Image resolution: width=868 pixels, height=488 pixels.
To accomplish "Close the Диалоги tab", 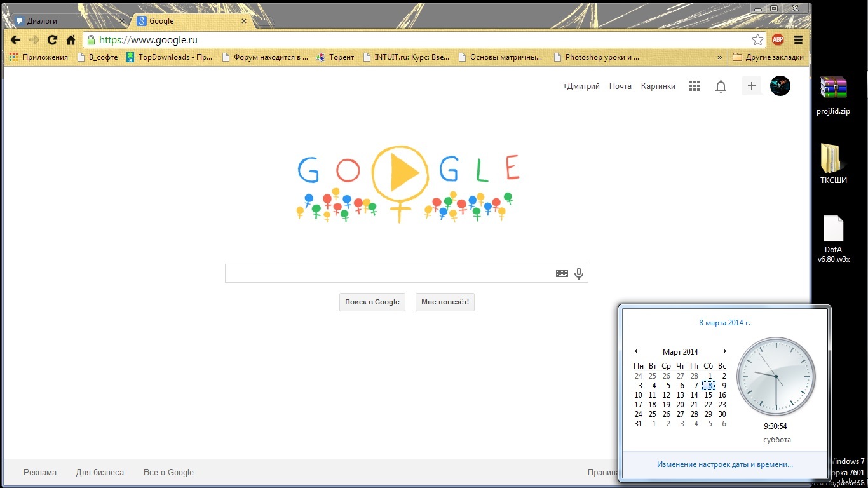I will [122, 21].
